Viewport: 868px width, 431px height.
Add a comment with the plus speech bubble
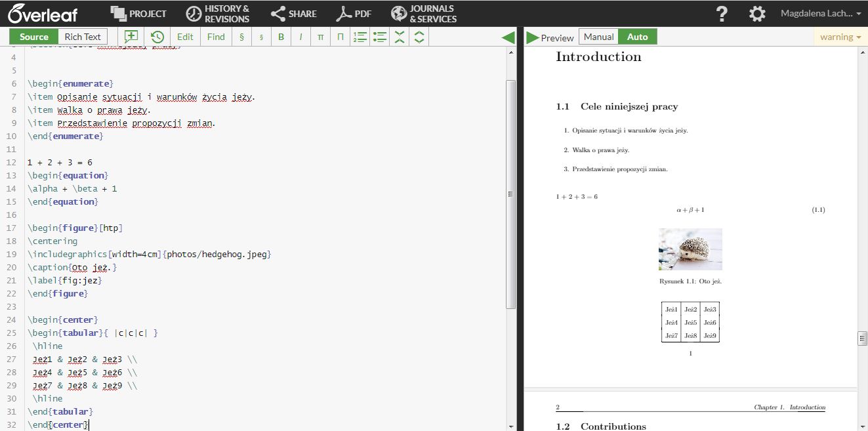(131, 37)
